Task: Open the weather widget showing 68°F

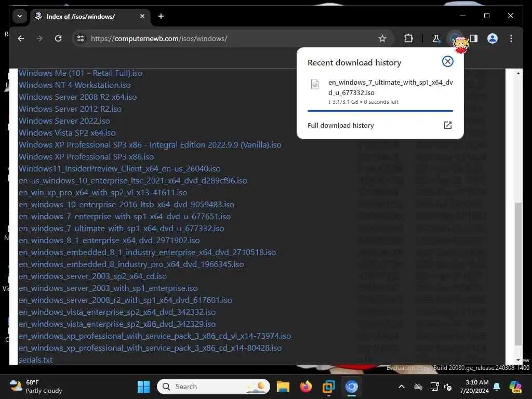Action: pyautogui.click(x=36, y=387)
